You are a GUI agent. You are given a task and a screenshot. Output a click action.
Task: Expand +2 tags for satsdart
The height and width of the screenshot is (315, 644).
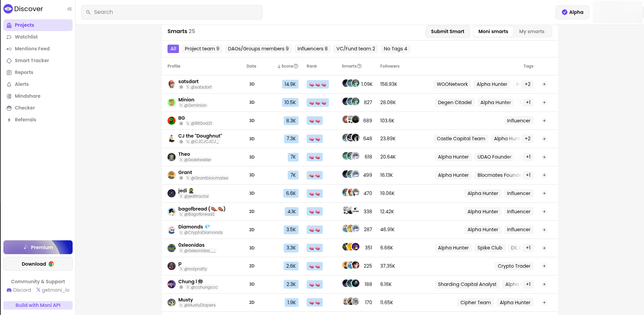tap(527, 84)
